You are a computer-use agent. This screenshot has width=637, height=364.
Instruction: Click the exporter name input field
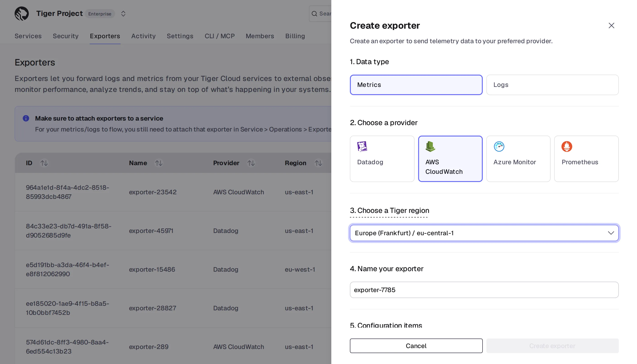pyautogui.click(x=484, y=290)
